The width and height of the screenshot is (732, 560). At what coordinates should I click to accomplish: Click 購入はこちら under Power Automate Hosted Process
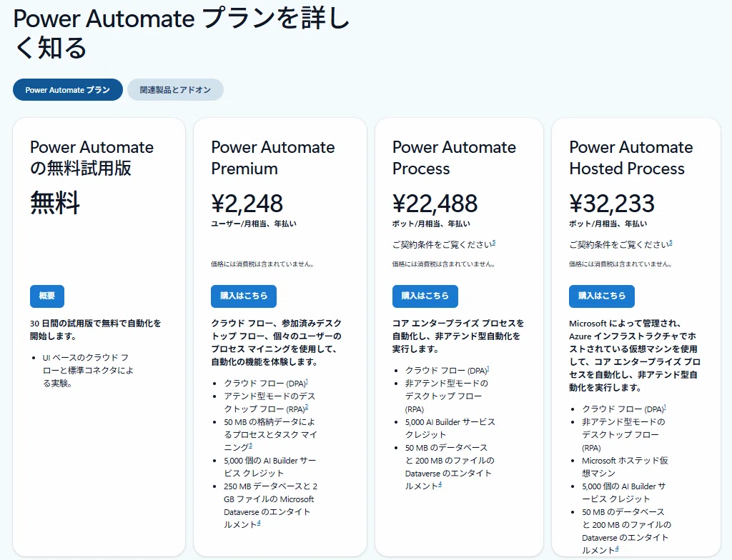(602, 296)
